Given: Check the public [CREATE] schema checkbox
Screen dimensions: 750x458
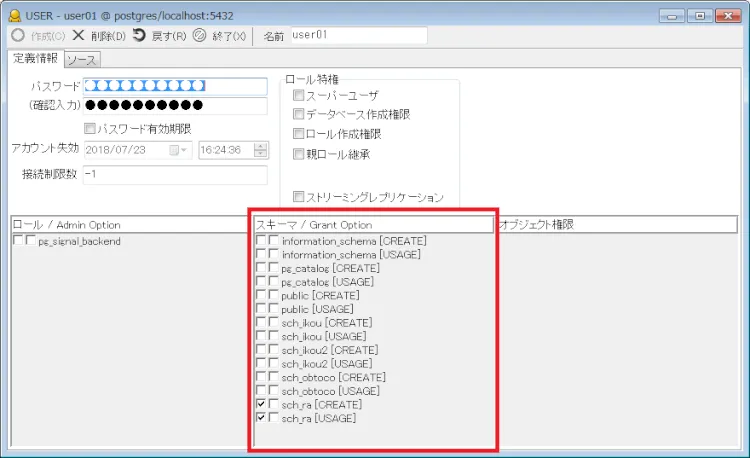Looking at the screenshot, I should 261,294.
